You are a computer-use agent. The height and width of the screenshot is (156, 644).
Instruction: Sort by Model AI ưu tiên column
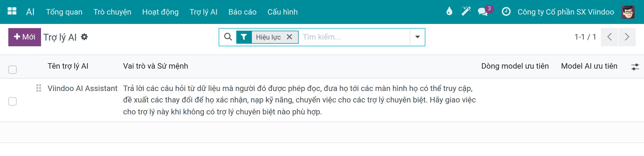click(589, 66)
